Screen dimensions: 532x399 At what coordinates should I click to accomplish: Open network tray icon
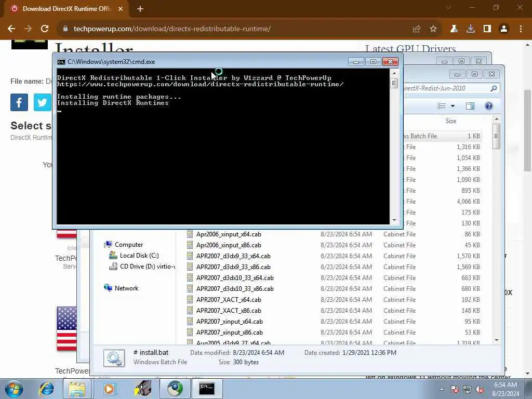click(467, 390)
